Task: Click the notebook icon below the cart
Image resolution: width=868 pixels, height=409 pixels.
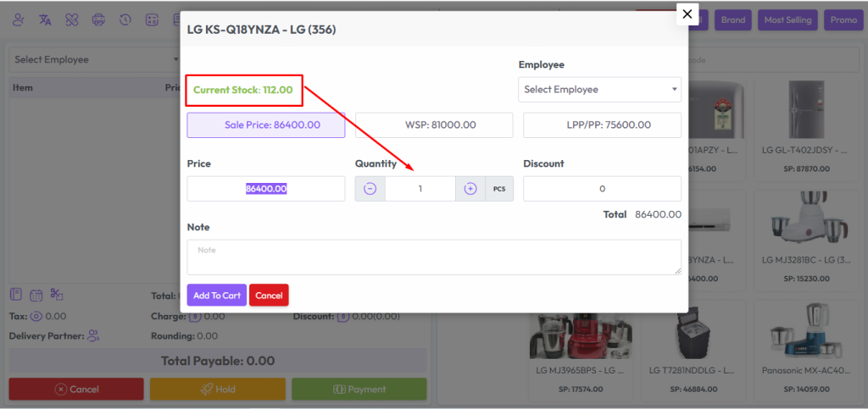Action: point(16,294)
